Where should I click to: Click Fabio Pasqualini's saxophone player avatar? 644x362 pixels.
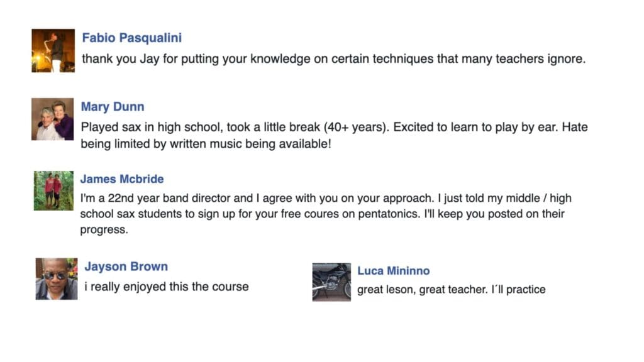pos(53,50)
